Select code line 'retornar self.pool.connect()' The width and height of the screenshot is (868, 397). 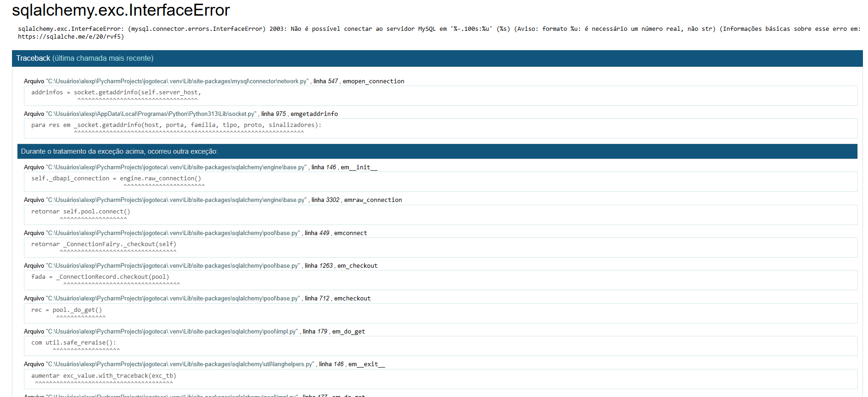pos(81,212)
